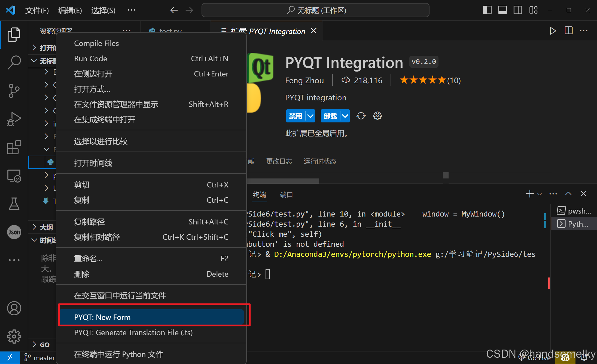Viewport: 597px width, 364px height.
Task: Close the PYQT Integration tab
Action: [314, 31]
